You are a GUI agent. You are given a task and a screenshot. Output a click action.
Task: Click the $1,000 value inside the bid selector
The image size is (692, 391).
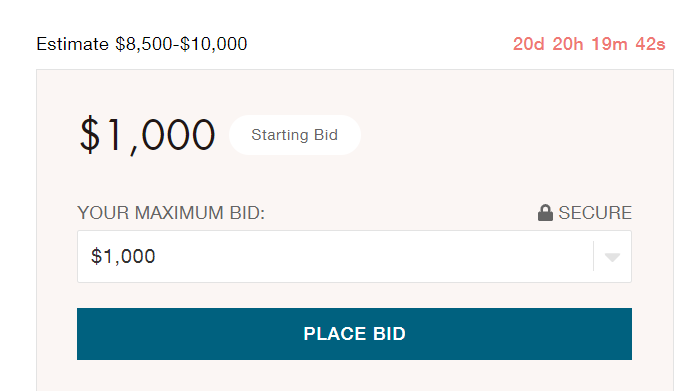coord(123,256)
